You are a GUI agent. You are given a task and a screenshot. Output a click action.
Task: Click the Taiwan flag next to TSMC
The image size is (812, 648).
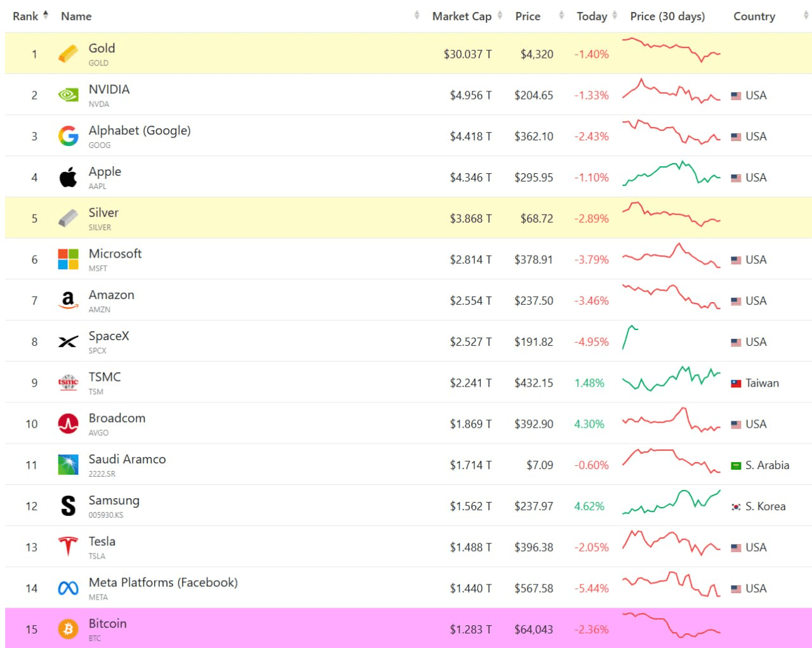tap(736, 383)
